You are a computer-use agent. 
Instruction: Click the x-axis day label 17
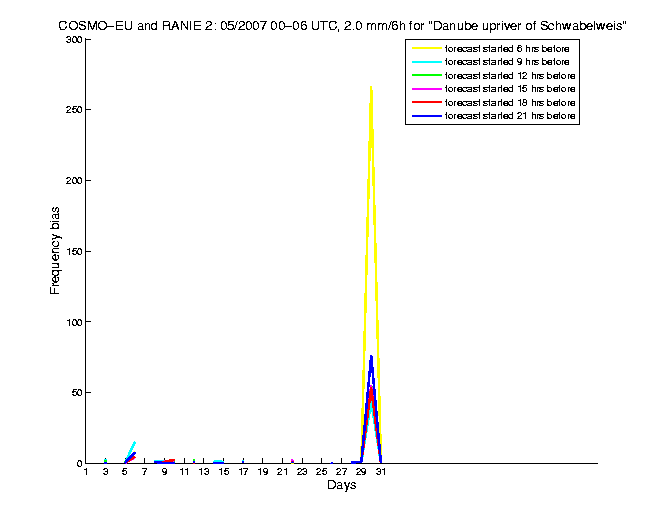pos(243,472)
